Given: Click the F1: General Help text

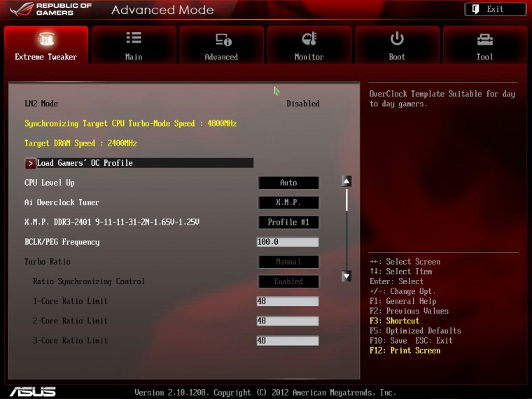Looking at the screenshot, I should click(402, 301).
